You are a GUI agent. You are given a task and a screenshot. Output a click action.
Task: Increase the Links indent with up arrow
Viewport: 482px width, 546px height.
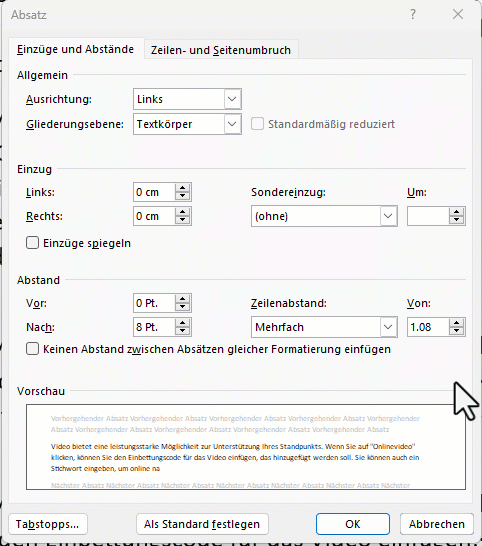[182, 188]
